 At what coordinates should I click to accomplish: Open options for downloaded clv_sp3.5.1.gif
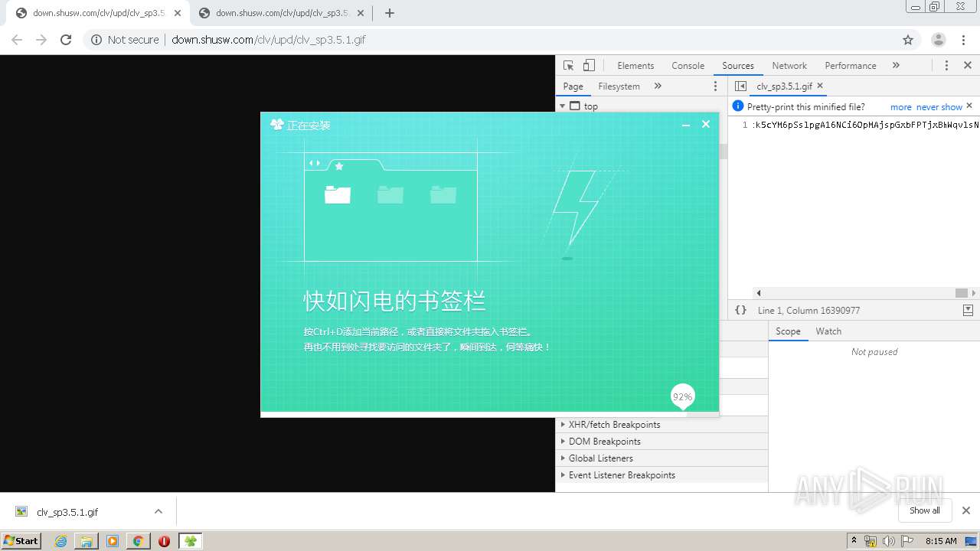click(x=158, y=511)
